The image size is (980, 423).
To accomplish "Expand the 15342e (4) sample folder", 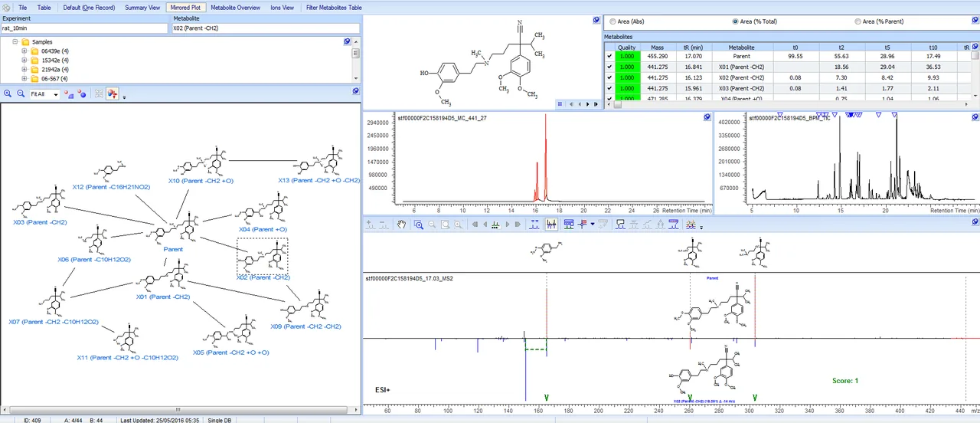I will pyautogui.click(x=24, y=61).
